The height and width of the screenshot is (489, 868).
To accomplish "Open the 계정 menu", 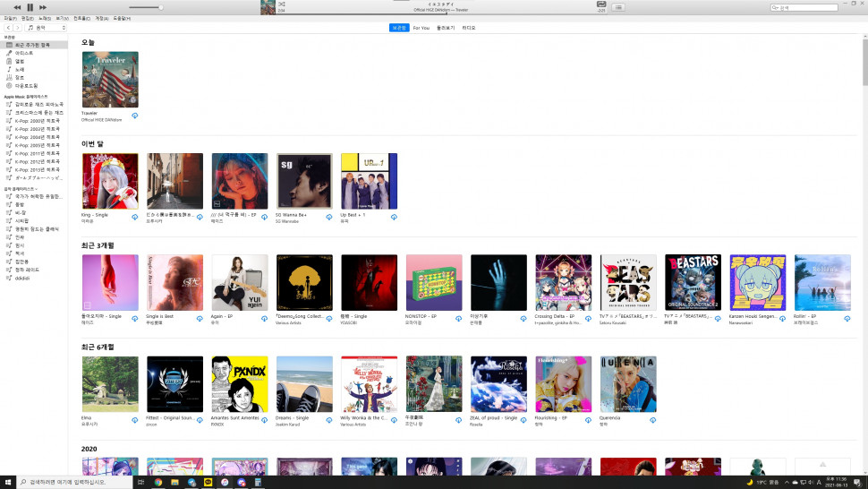I will [x=102, y=18].
